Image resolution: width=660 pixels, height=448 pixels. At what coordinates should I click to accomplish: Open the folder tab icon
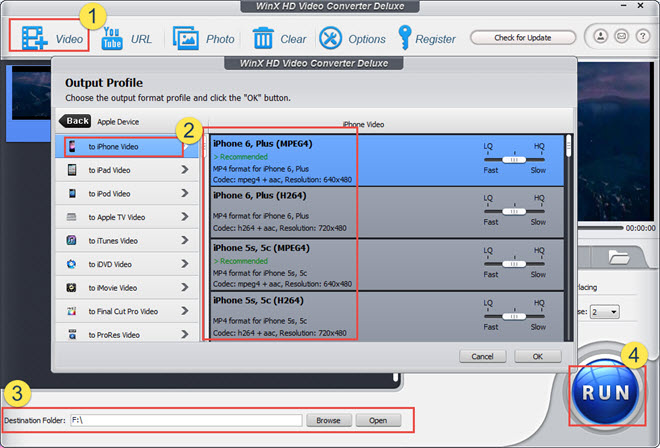618,256
